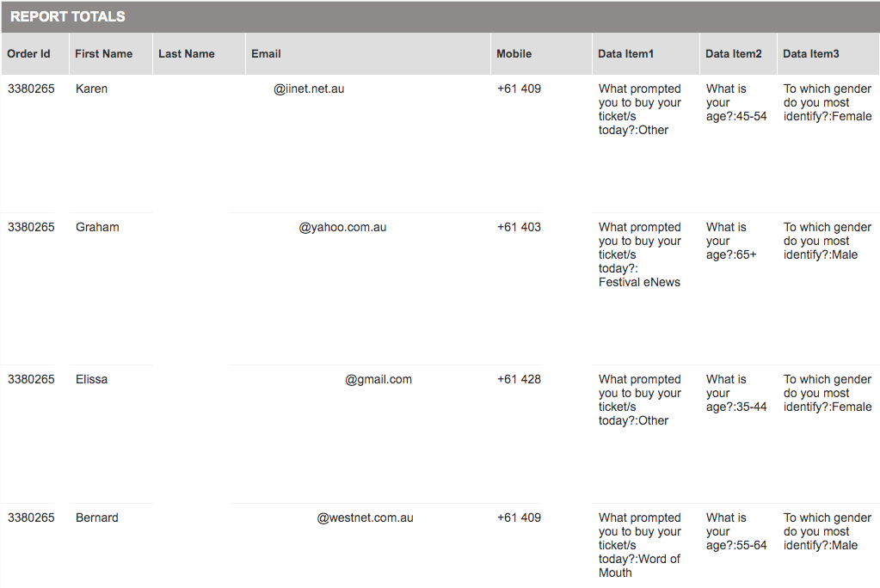Click the age 65+ cell
This screenshot has width=880, height=588.
point(731,242)
